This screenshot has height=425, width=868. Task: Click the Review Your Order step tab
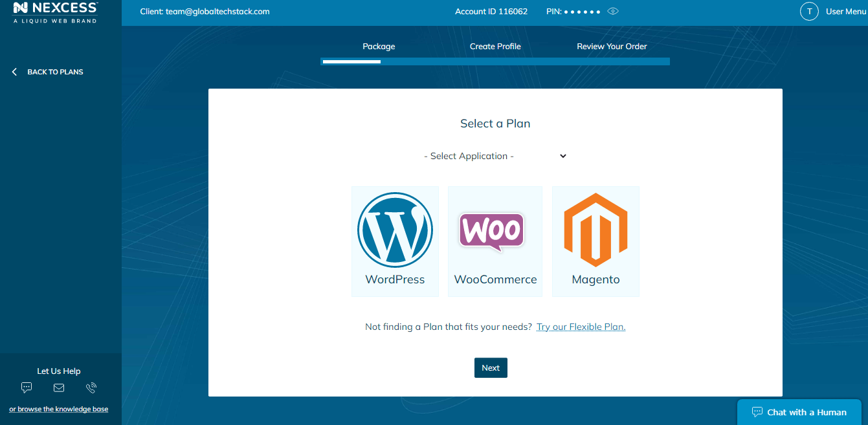tap(612, 47)
